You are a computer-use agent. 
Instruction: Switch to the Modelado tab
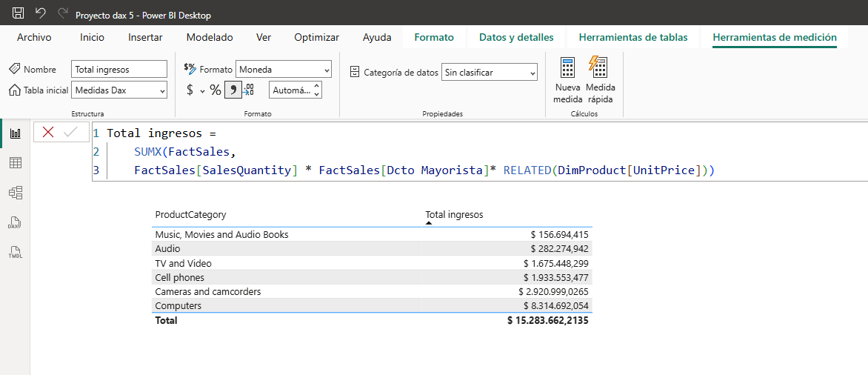(x=210, y=37)
